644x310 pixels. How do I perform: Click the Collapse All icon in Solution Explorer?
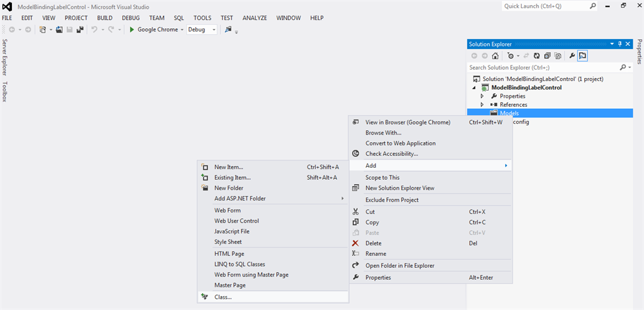click(x=547, y=55)
